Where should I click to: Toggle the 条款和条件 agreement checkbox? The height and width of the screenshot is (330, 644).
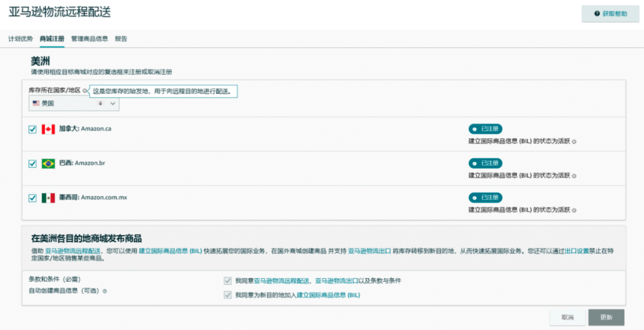[x=228, y=281]
